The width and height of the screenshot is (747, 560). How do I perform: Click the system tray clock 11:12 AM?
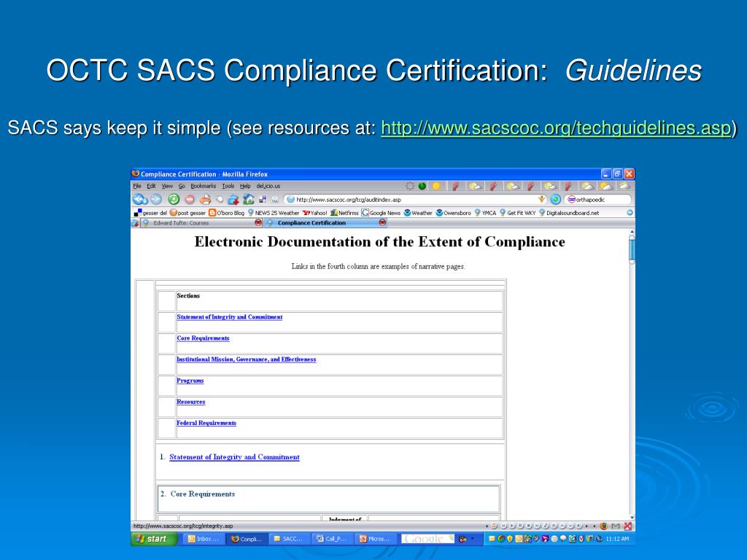pos(617,539)
